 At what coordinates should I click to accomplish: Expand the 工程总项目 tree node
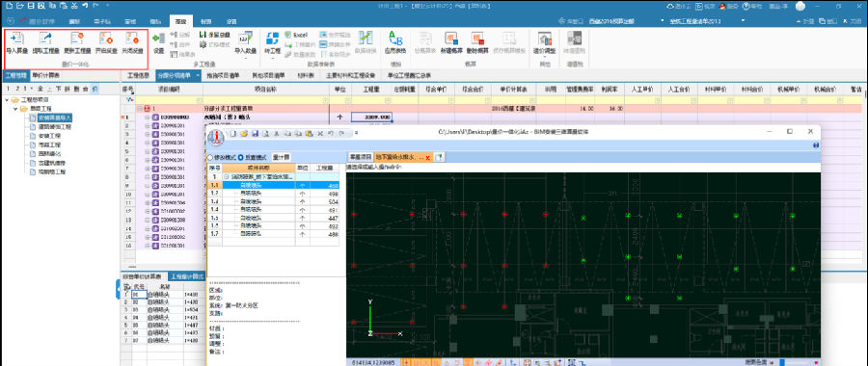7,100
